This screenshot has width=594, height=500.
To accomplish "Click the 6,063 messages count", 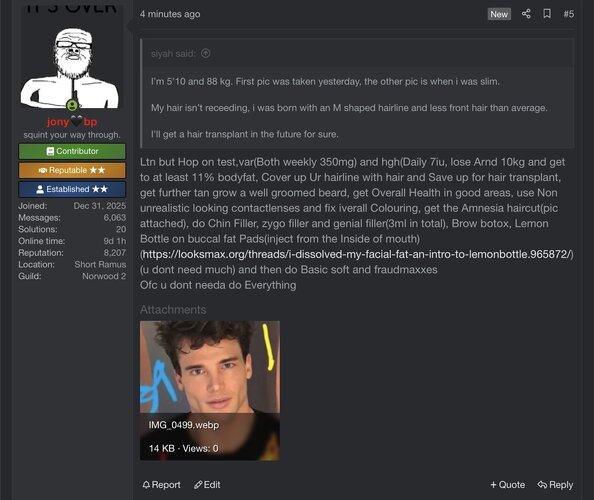I will coord(115,217).
